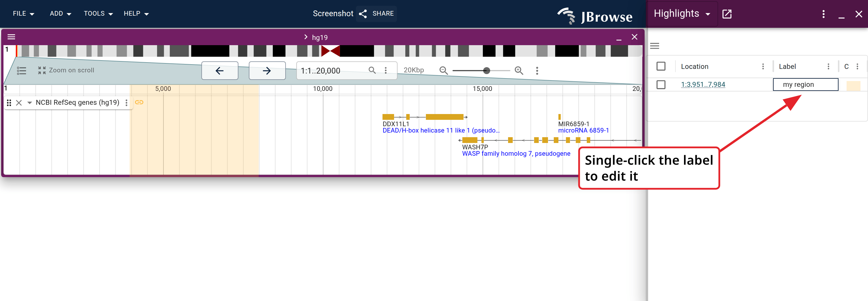Close the NCBI RefSeq genes track
The image size is (868, 301).
(x=19, y=102)
